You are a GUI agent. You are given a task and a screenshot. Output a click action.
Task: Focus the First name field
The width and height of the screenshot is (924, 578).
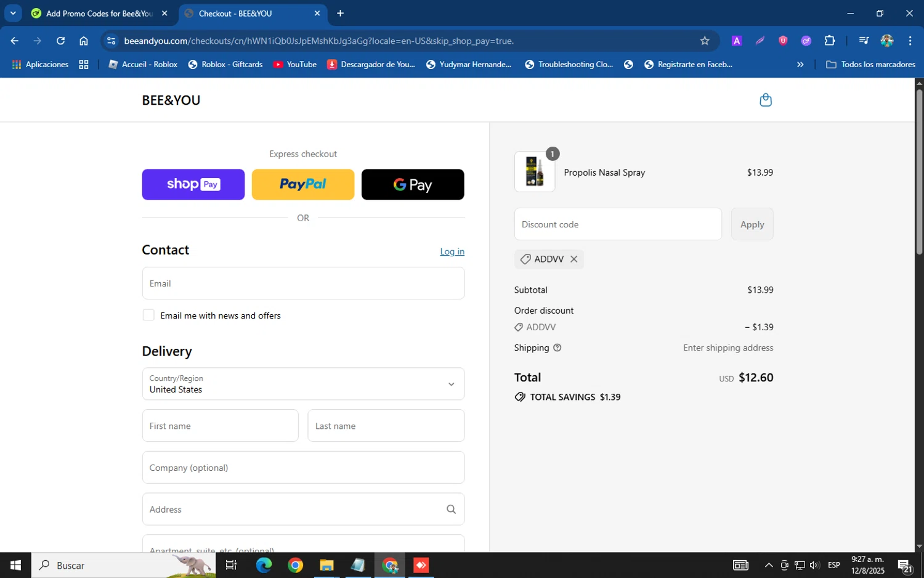pyautogui.click(x=220, y=426)
